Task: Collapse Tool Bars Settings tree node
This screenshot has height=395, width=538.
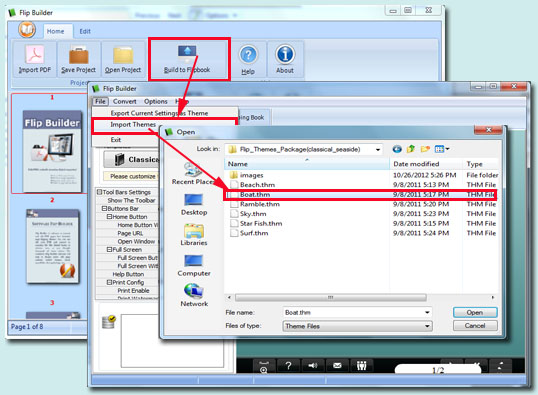Action: (99, 192)
